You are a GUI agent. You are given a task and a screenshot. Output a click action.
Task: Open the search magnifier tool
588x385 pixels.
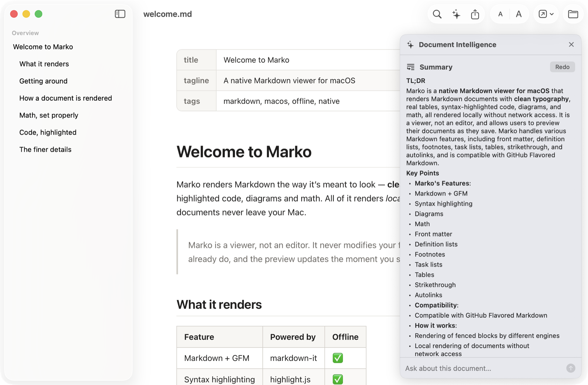coord(437,14)
